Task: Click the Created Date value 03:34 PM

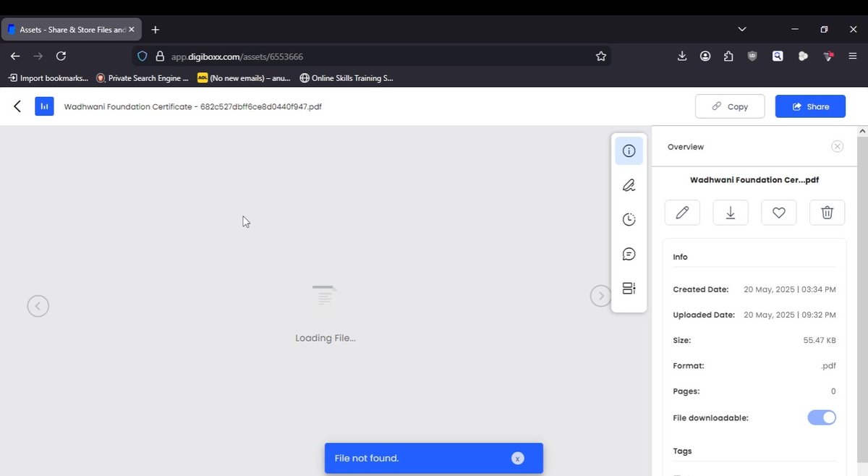Action: pos(790,289)
